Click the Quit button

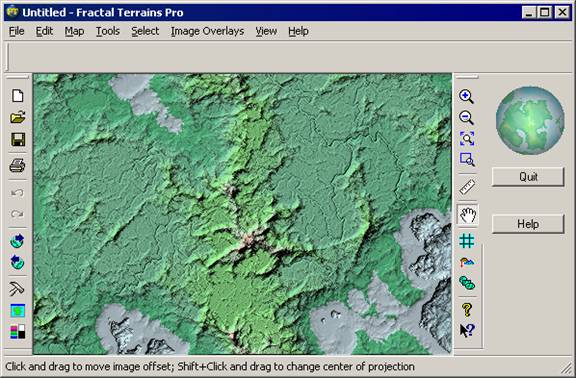click(528, 177)
